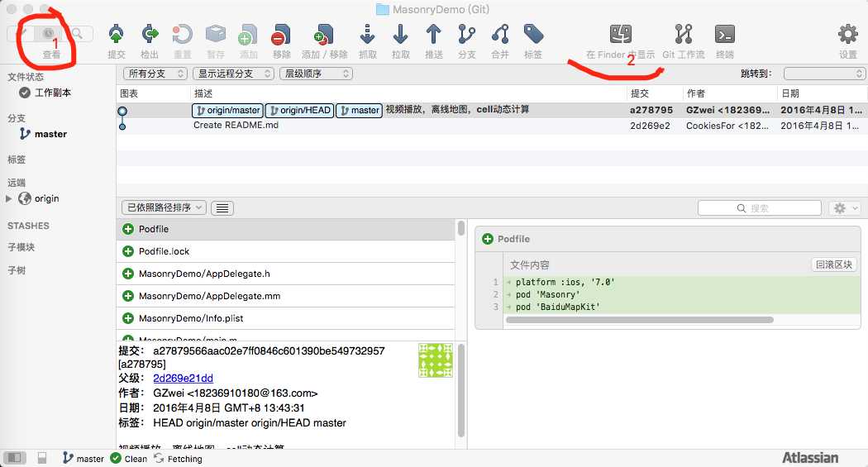Viewport: 868px width, 467px height.
Task: Click 子模块 submodules sidebar header
Action: (x=21, y=247)
